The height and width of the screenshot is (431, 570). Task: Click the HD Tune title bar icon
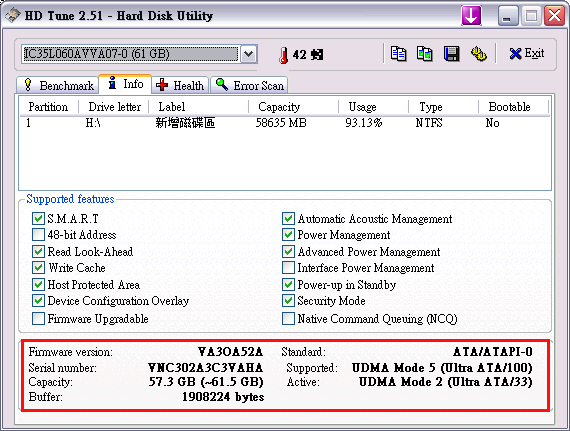12,15
